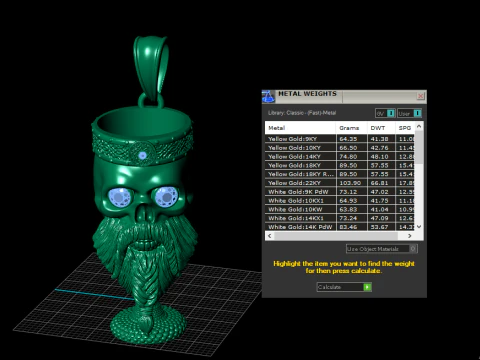Toggle the SV library switch
The image size is (480, 360).
385,113
